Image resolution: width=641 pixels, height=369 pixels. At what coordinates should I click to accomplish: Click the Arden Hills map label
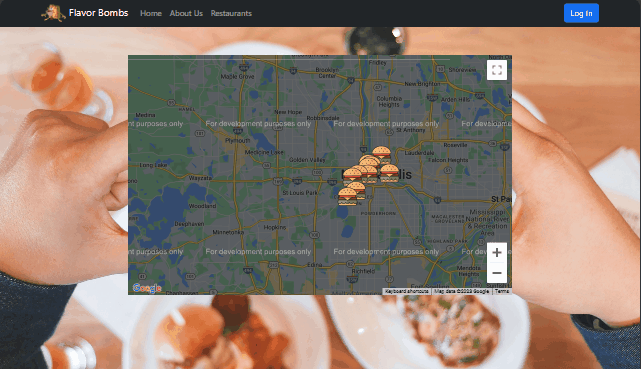click(x=455, y=99)
